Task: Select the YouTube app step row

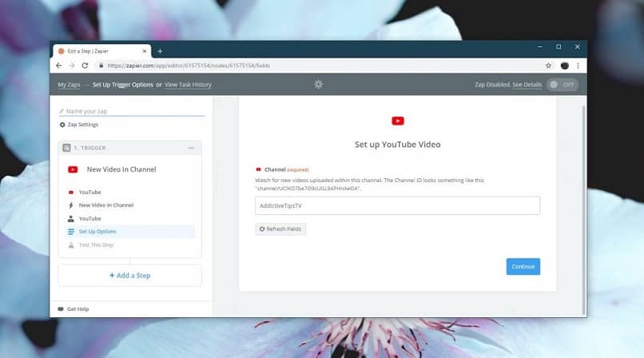Action: tap(129, 192)
